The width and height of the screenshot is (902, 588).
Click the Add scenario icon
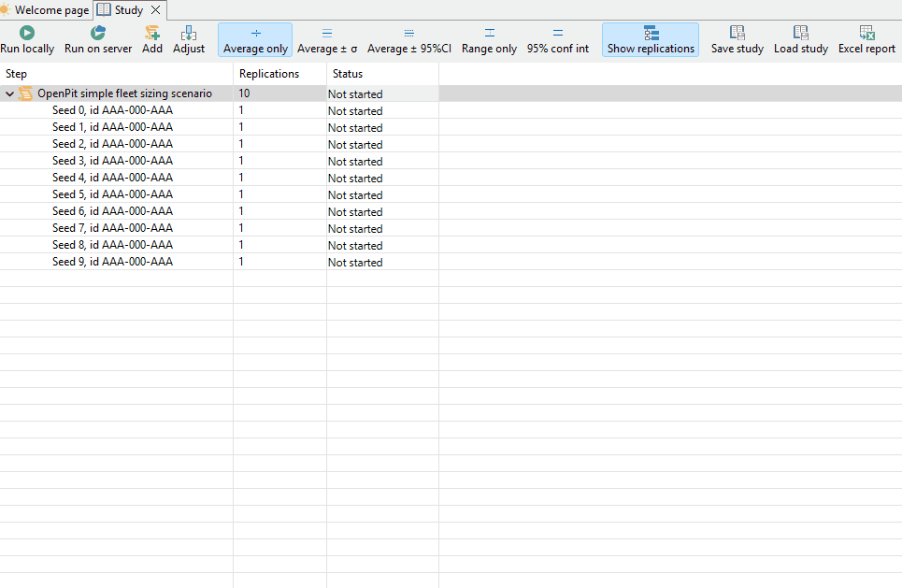152,33
